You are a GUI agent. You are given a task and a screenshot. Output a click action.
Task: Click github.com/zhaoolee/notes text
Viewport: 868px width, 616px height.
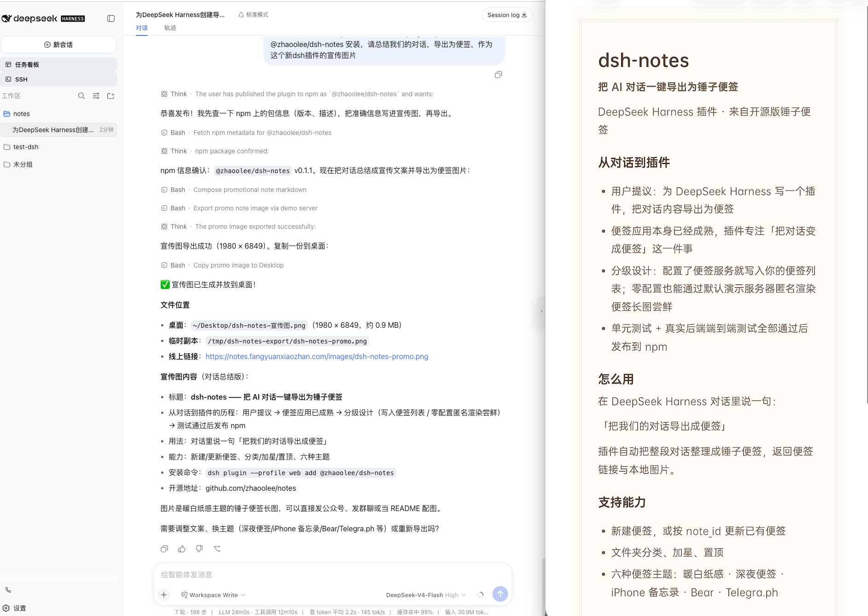pyautogui.click(x=251, y=488)
